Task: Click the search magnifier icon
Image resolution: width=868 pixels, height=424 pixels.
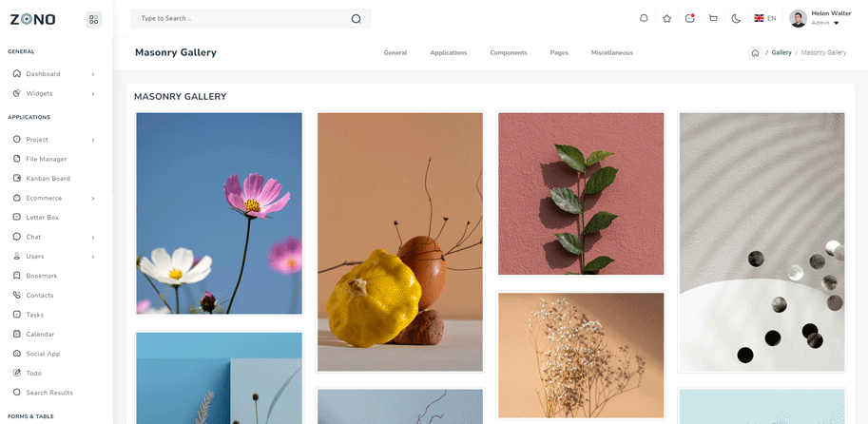Action: coord(356,18)
